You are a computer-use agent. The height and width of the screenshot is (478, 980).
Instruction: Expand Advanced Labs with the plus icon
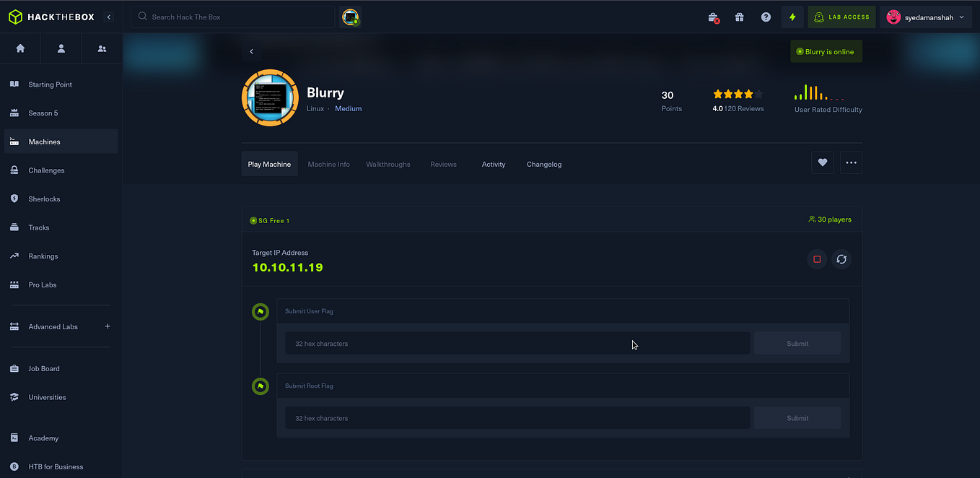[x=108, y=326]
